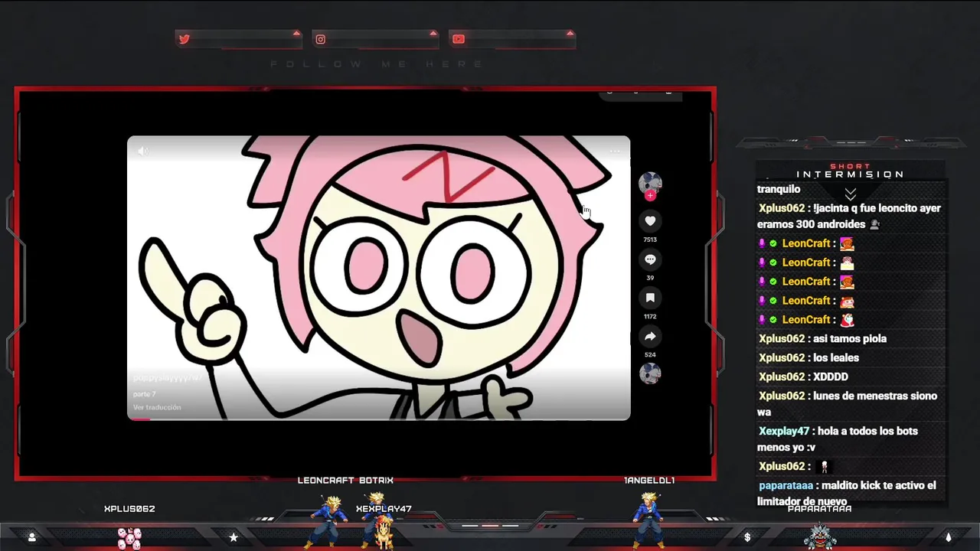Image resolution: width=980 pixels, height=551 pixels.
Task: Save the video with the bookmark icon
Action: [x=650, y=298]
